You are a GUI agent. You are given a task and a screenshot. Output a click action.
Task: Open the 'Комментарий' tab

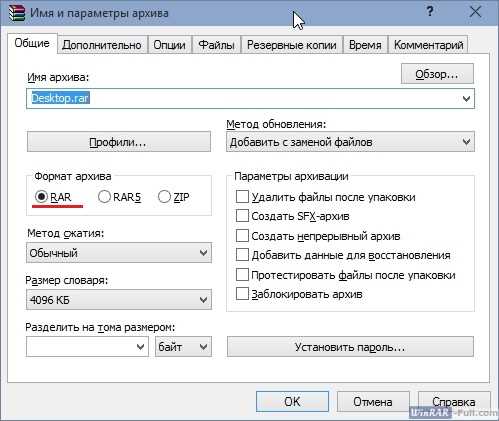pyautogui.click(x=429, y=45)
